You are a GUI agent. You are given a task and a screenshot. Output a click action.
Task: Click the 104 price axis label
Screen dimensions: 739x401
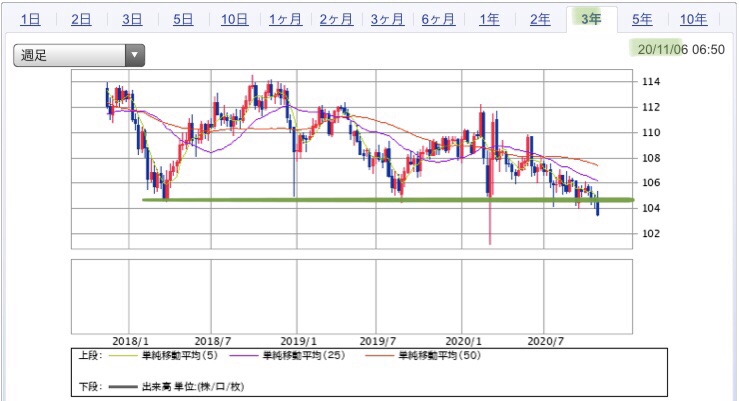point(651,208)
